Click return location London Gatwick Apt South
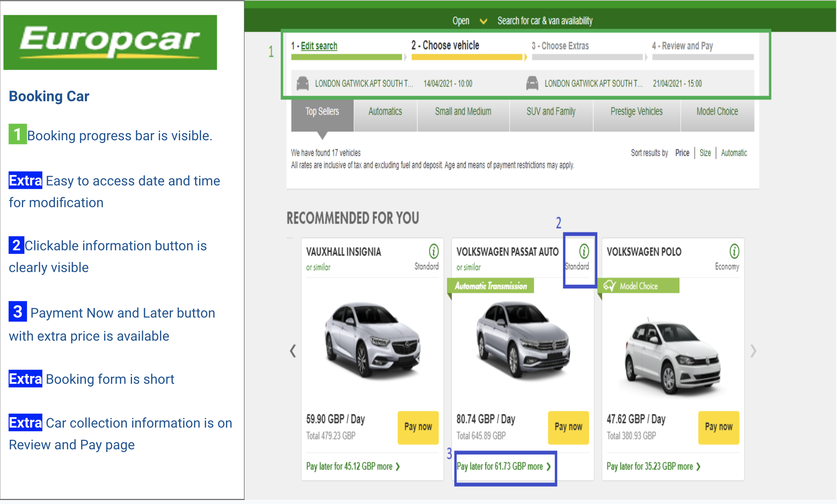 click(593, 84)
